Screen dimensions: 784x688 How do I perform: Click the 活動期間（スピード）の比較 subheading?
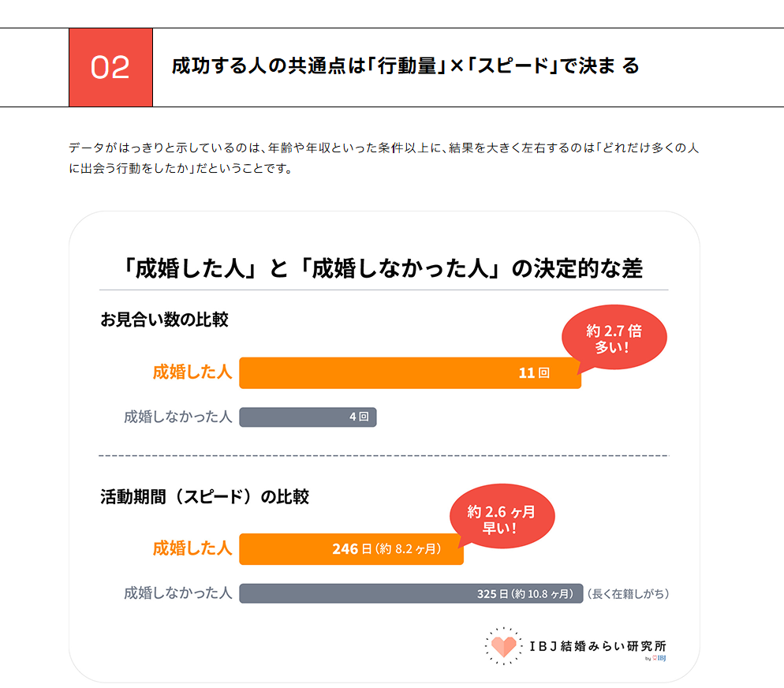click(204, 497)
